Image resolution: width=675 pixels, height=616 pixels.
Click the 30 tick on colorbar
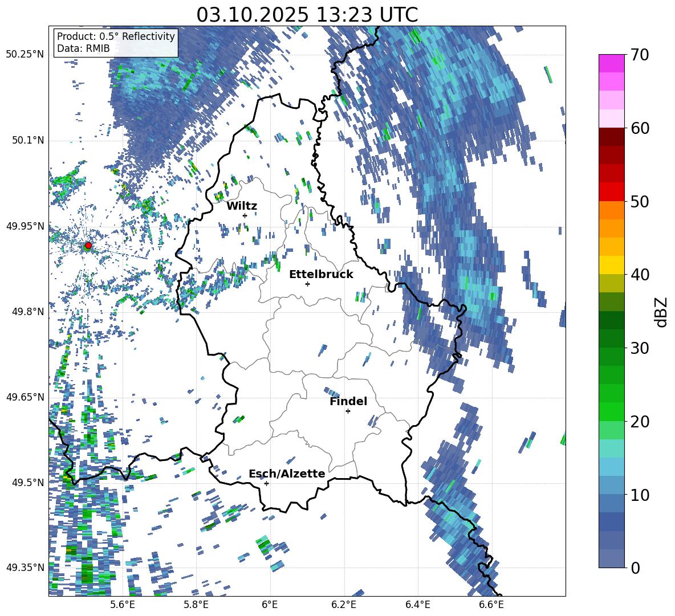click(x=640, y=348)
